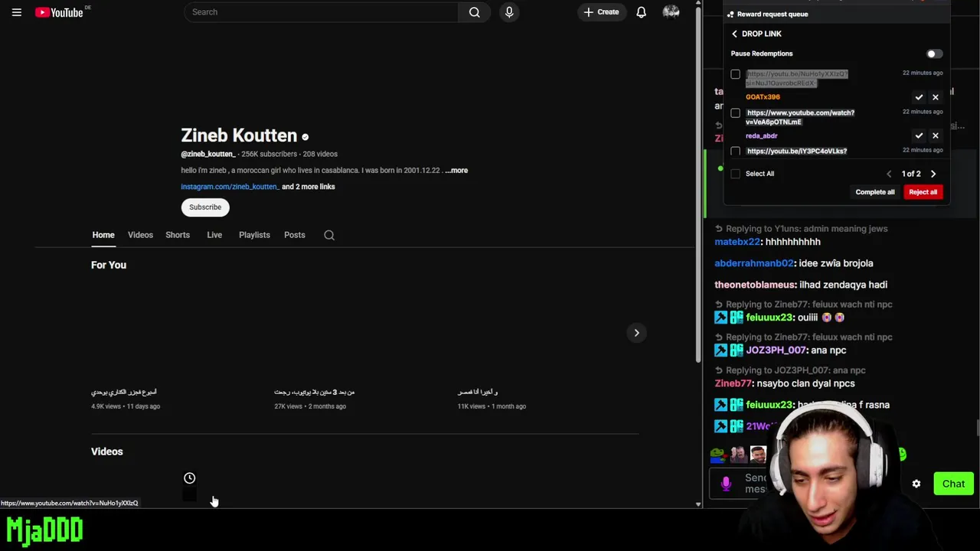Click reda_abdr username in queue

pos(762,135)
